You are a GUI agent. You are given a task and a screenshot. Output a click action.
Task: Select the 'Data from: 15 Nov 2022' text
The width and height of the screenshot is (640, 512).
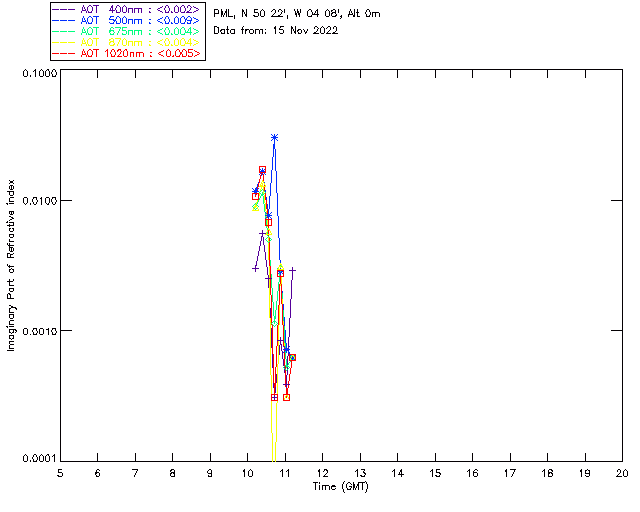[x=276, y=31]
